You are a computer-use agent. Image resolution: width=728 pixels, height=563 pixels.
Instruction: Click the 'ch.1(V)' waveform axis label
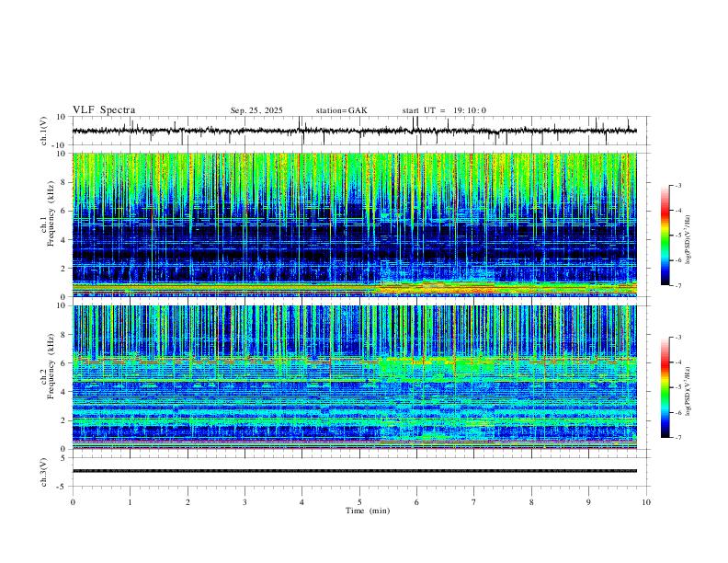point(44,131)
